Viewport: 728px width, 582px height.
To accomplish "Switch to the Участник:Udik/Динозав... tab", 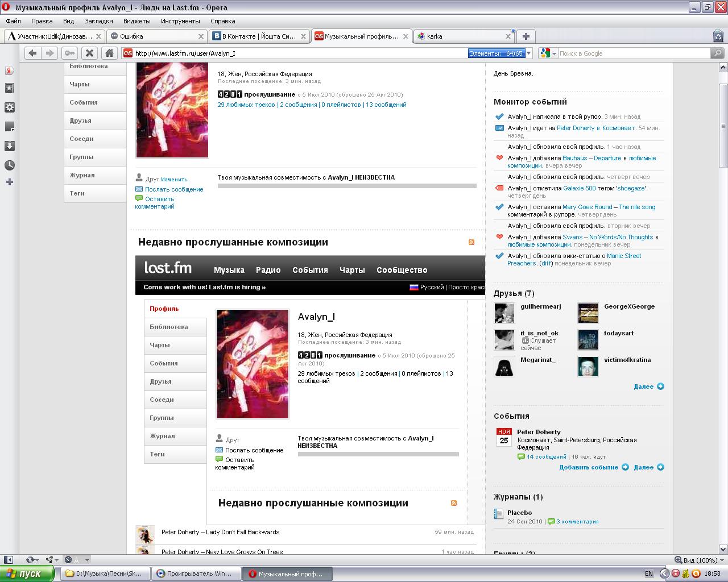I will (x=55, y=36).
